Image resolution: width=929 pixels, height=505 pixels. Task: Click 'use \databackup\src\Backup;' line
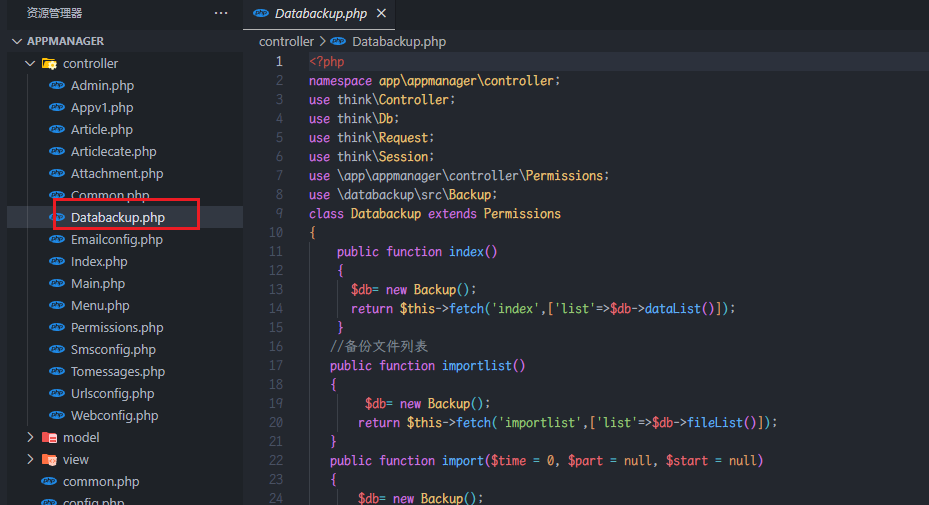pos(403,194)
